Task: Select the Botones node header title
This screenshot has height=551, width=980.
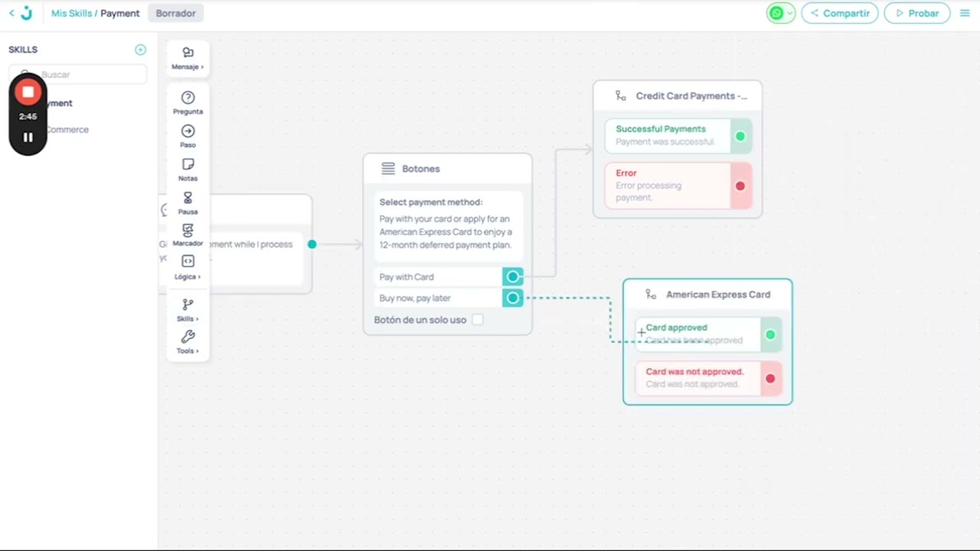Action: (x=421, y=168)
